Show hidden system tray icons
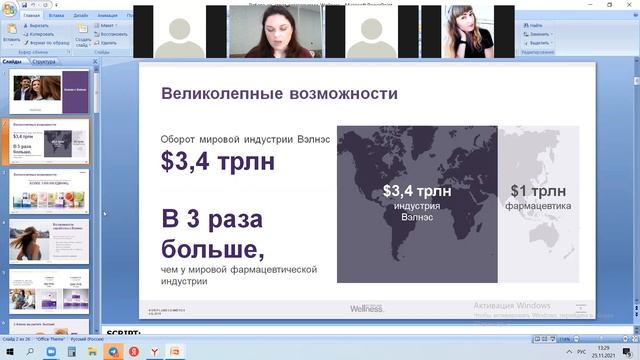Viewport: 640px width, 360px height. (x=569, y=351)
